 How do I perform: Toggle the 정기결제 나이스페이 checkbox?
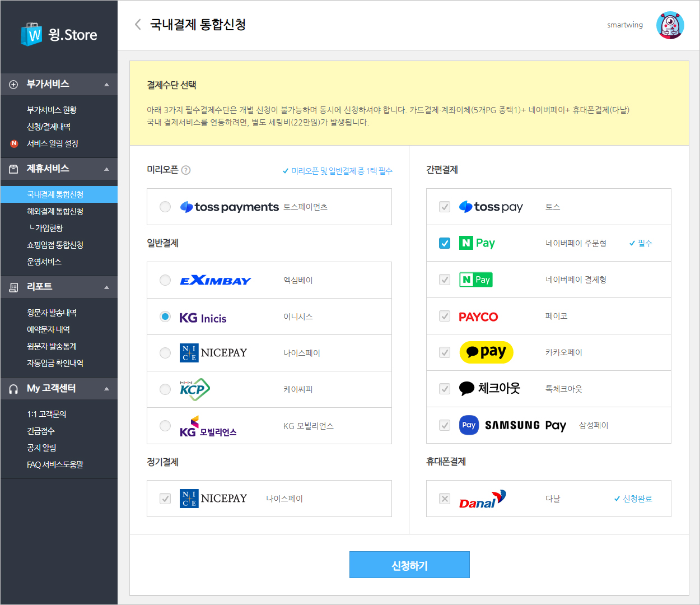click(x=165, y=499)
